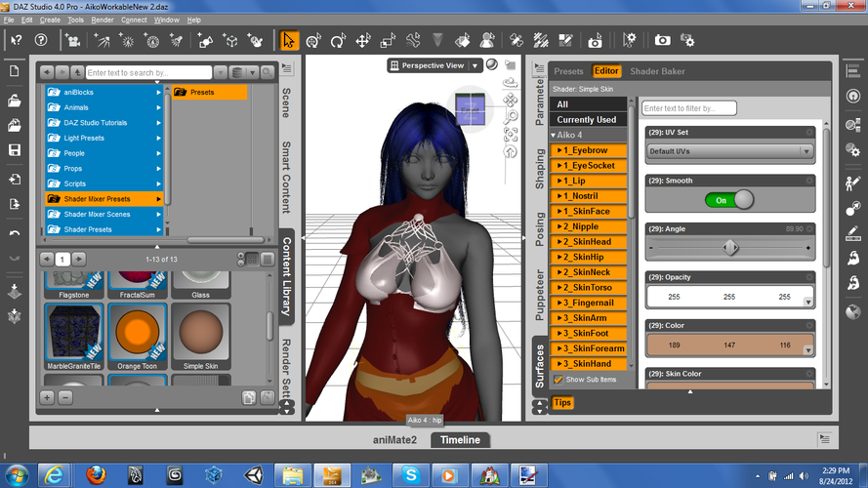This screenshot has width=868, height=488.
Task: Click the Enter text to filter by field
Action: click(x=688, y=108)
